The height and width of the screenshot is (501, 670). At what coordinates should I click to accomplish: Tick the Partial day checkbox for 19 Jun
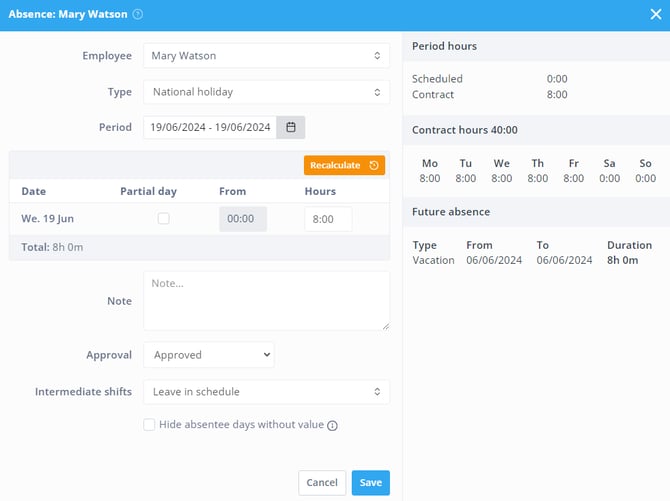click(163, 218)
